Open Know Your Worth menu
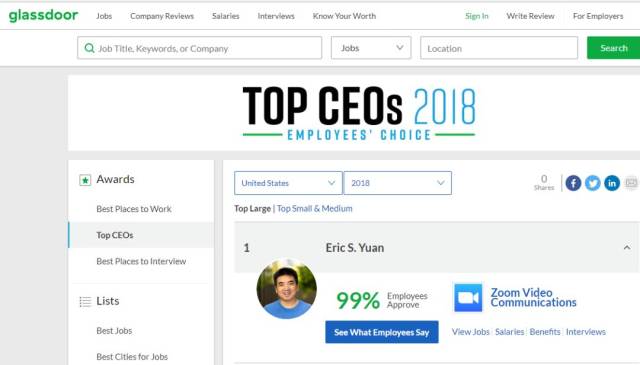 pos(344,16)
